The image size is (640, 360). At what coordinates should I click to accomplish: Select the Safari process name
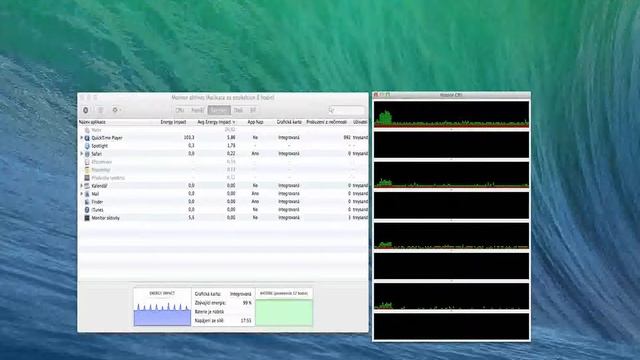(x=97, y=154)
